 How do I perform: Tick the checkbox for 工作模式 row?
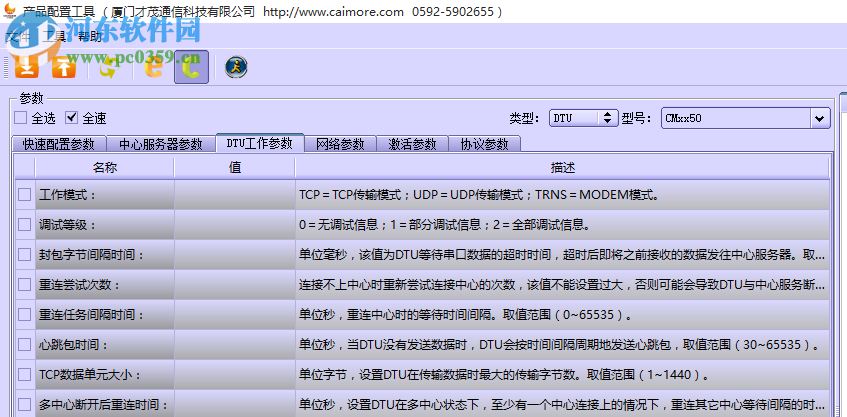pos(25,194)
